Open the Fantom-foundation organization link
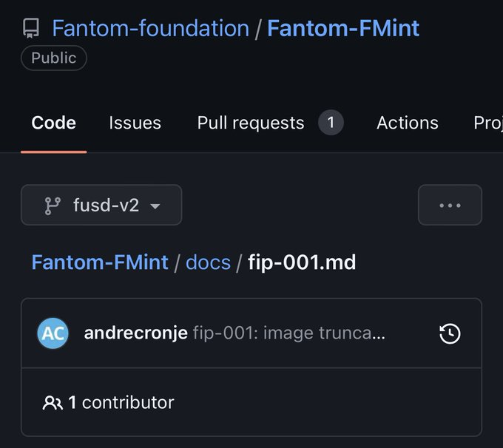This screenshot has width=503, height=448. coord(150,28)
